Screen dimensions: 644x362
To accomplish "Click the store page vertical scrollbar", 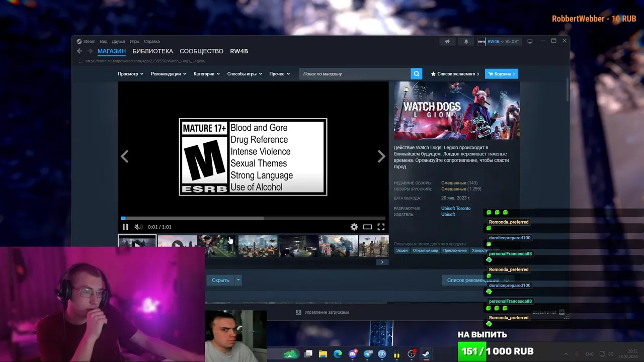I will (x=568, y=89).
